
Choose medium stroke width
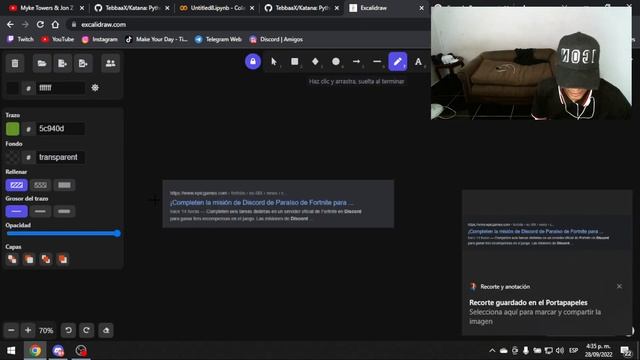[40, 211]
